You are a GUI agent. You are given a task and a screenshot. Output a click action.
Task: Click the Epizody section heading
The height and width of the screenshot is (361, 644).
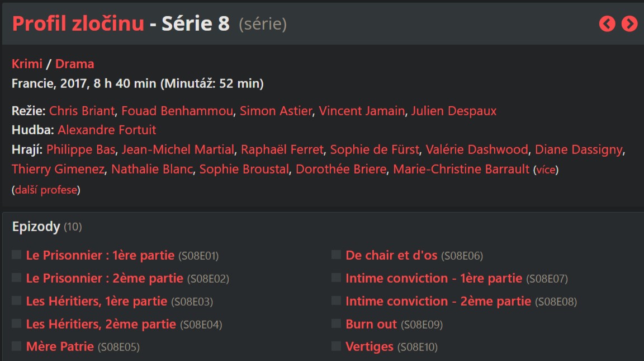coord(36,227)
